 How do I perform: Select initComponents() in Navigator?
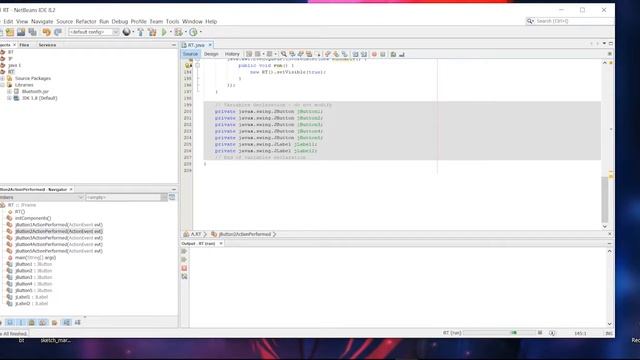[x=33, y=218]
